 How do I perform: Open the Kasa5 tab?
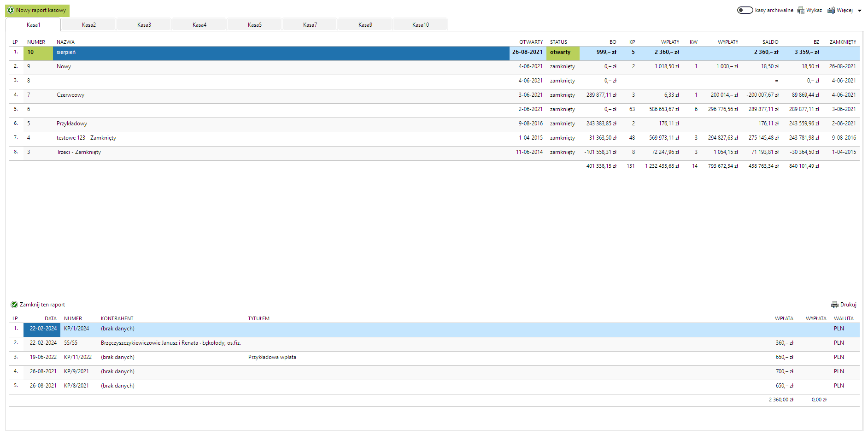254,25
